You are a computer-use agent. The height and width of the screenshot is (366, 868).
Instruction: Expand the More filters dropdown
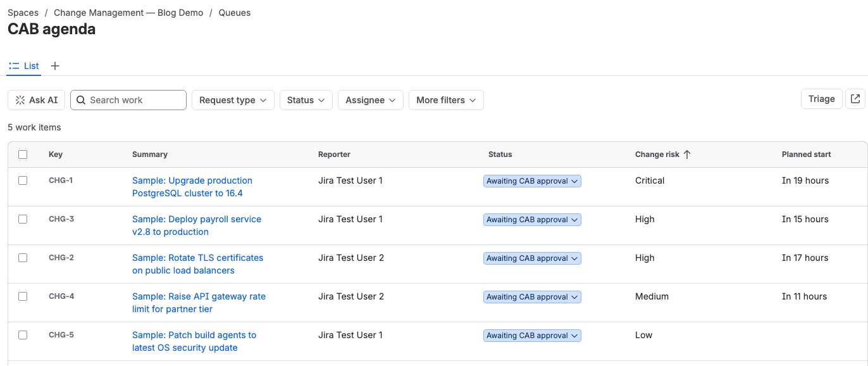pyautogui.click(x=446, y=100)
